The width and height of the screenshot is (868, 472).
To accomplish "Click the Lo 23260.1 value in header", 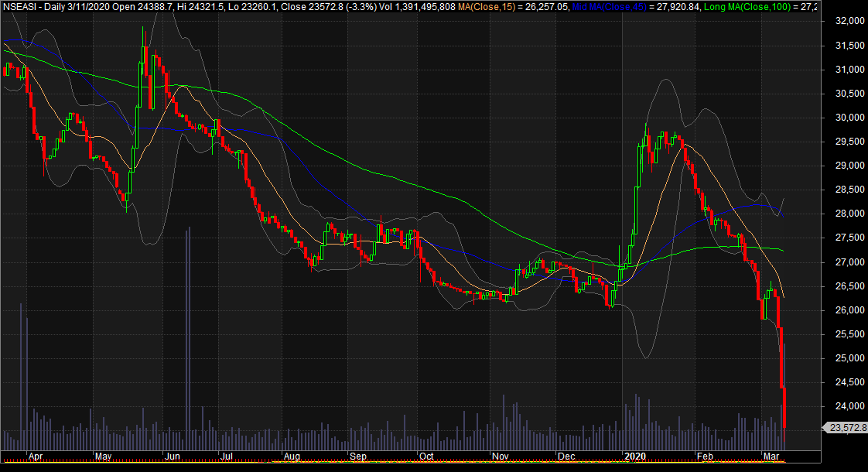I will tap(254, 7).
